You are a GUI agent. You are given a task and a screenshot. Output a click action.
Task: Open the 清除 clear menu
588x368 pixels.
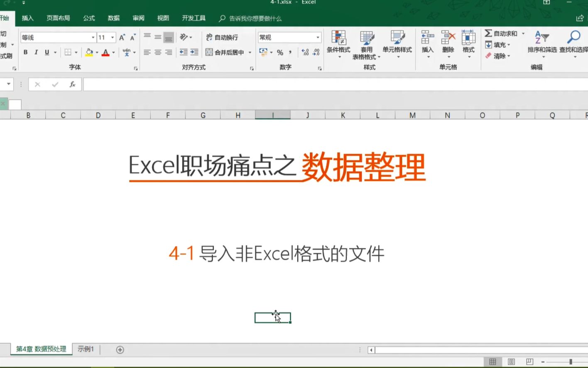tap(497, 56)
